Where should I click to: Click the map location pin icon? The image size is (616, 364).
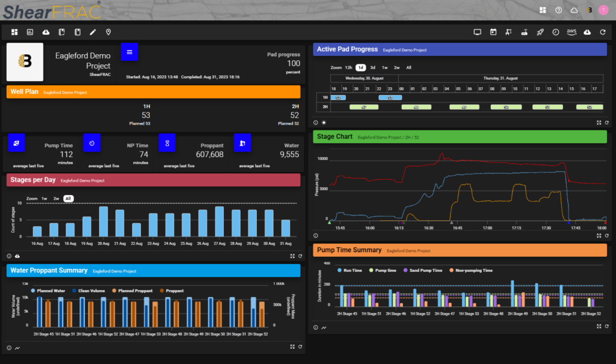point(108,32)
